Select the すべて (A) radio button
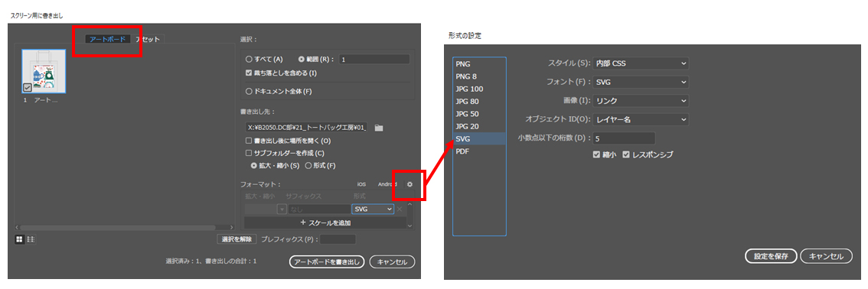 [x=249, y=59]
